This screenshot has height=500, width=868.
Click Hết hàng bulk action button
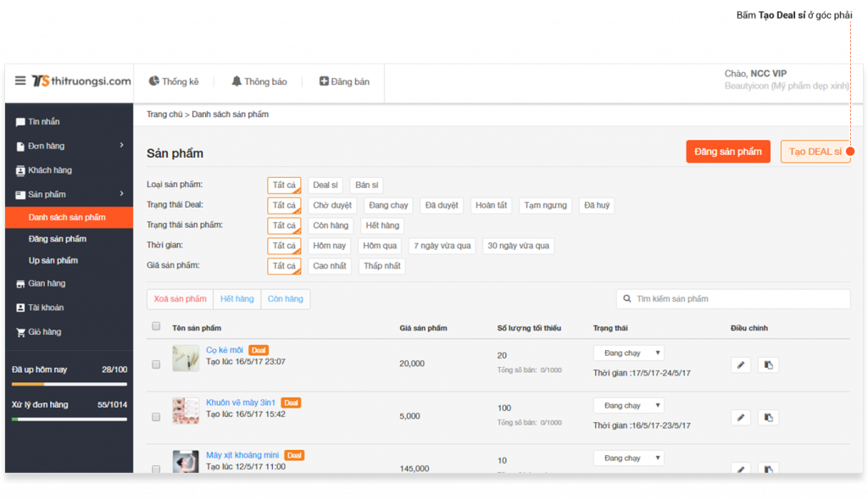(237, 299)
